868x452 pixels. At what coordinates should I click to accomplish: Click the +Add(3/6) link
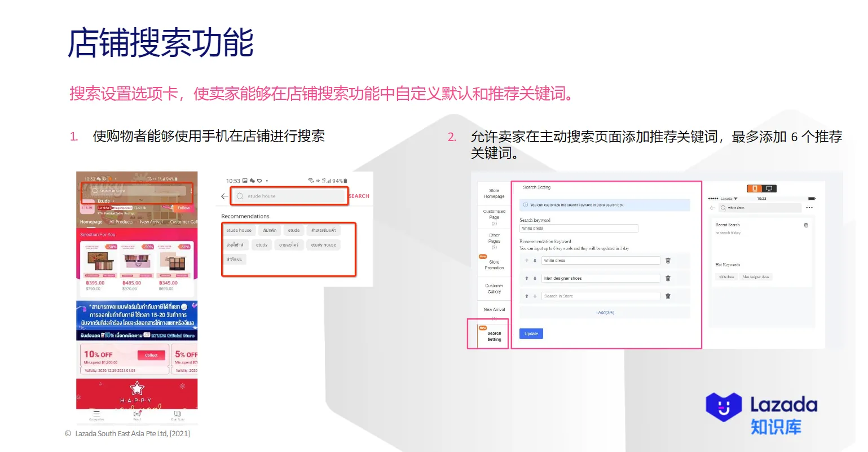pyautogui.click(x=605, y=312)
